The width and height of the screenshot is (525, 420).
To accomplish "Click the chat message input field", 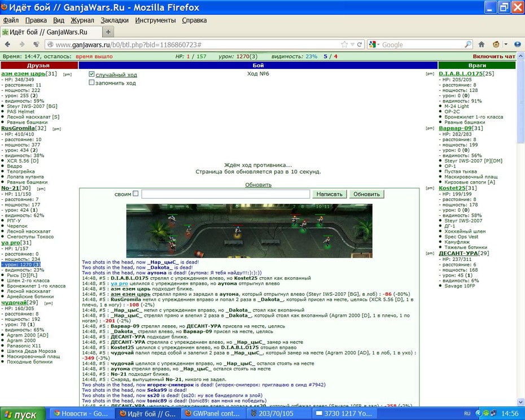I will (x=226, y=194).
